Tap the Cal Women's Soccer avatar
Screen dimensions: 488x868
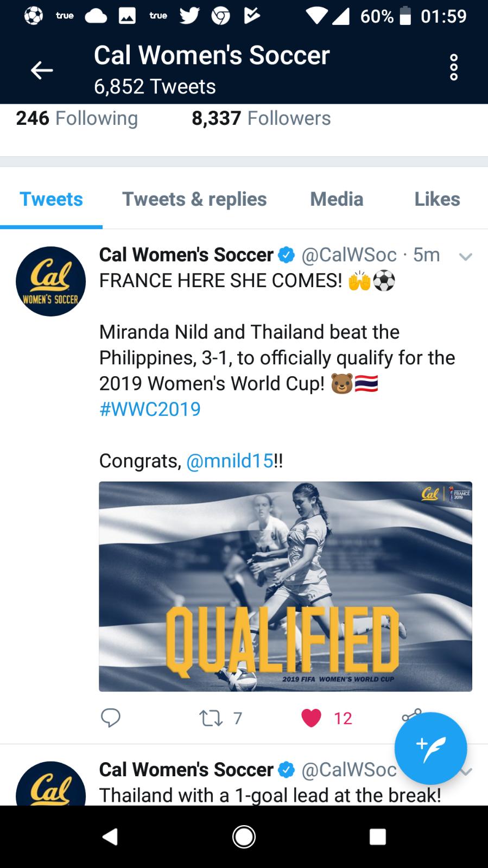pyautogui.click(x=51, y=281)
